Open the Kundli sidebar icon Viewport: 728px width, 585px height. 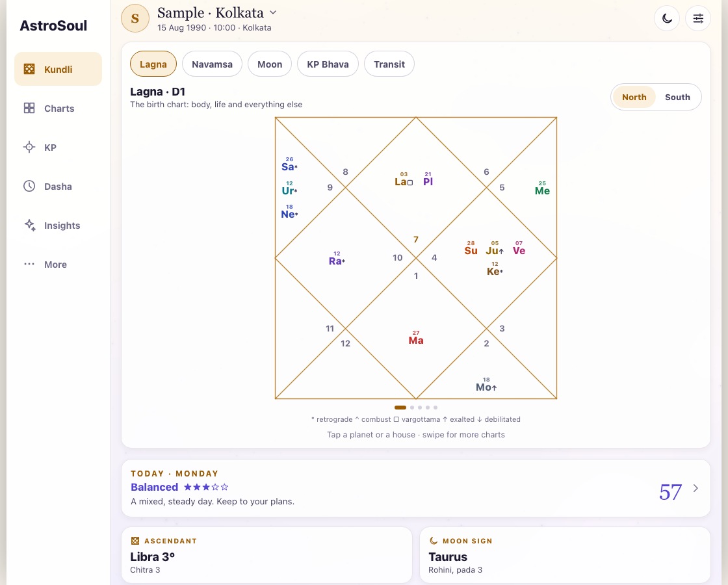(29, 69)
